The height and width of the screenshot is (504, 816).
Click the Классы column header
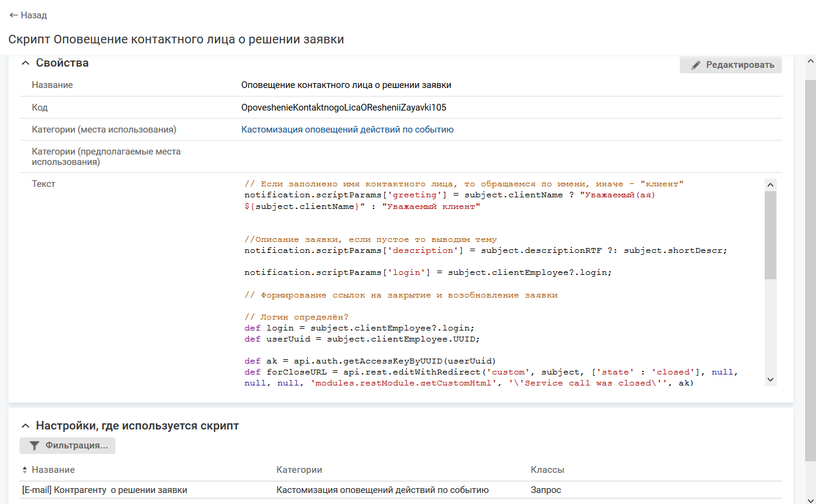547,470
